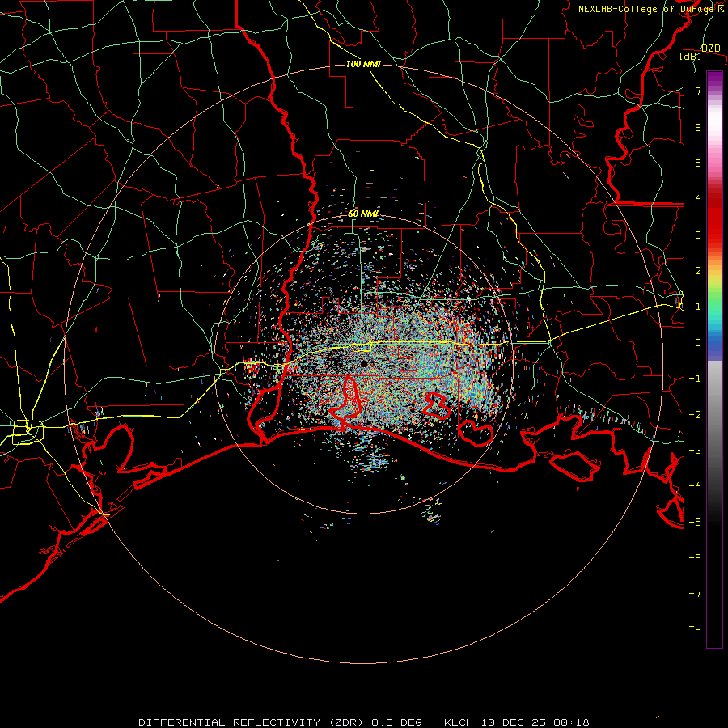The image size is (728, 728).
Task: Select the -3 tick on the scale
Action: 695,450
